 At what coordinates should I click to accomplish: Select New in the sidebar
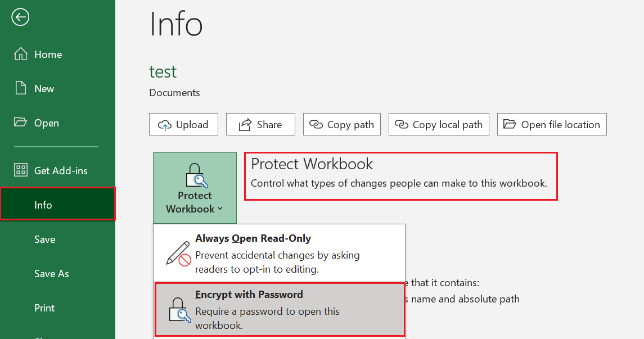[x=57, y=89]
